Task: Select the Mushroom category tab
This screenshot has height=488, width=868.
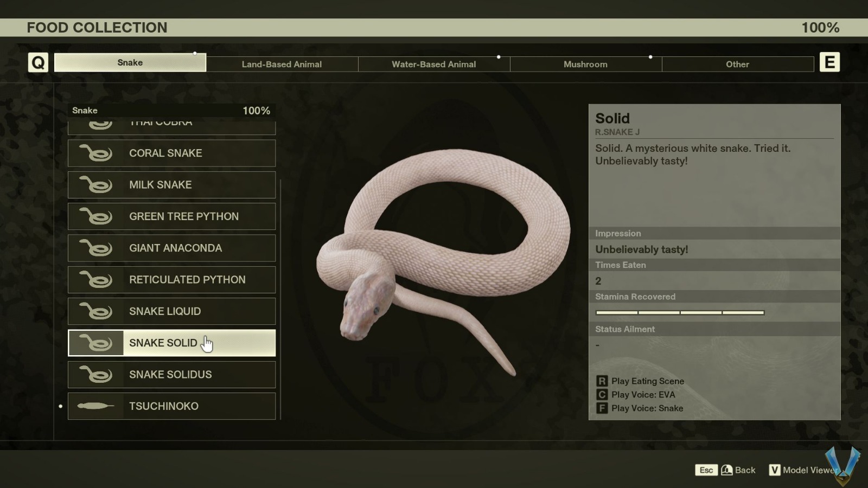Action: coord(585,65)
